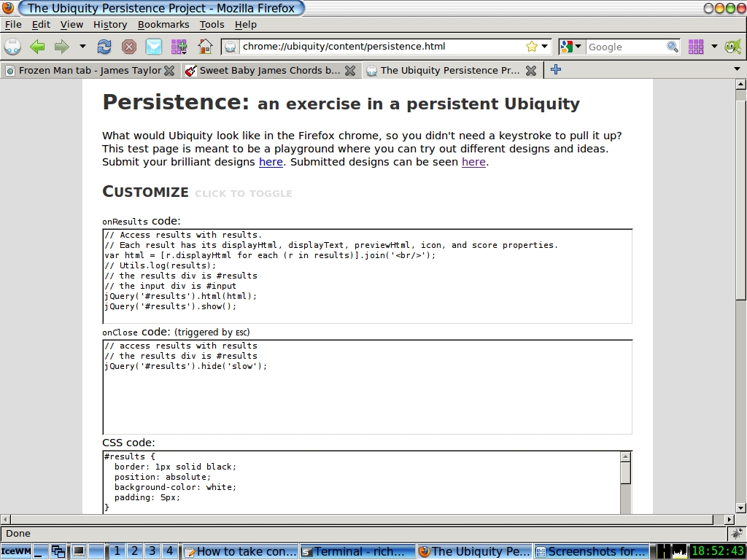
Task: Open the History menu
Action: [110, 25]
